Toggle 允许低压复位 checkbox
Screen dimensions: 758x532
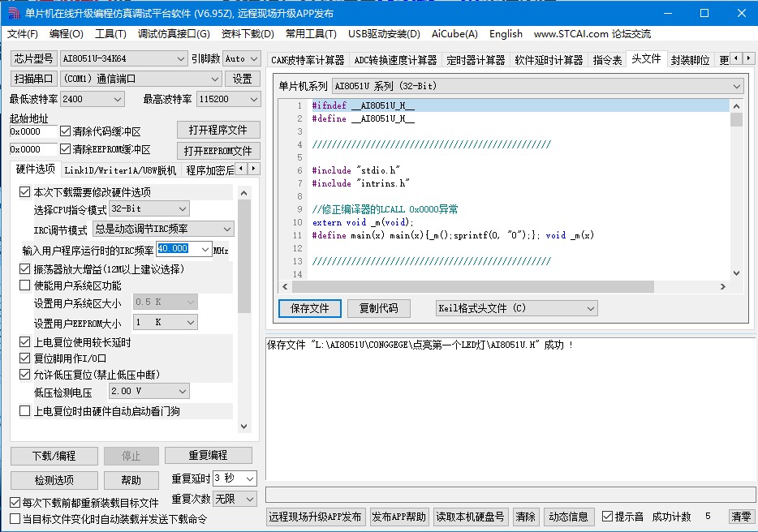pos(24,374)
